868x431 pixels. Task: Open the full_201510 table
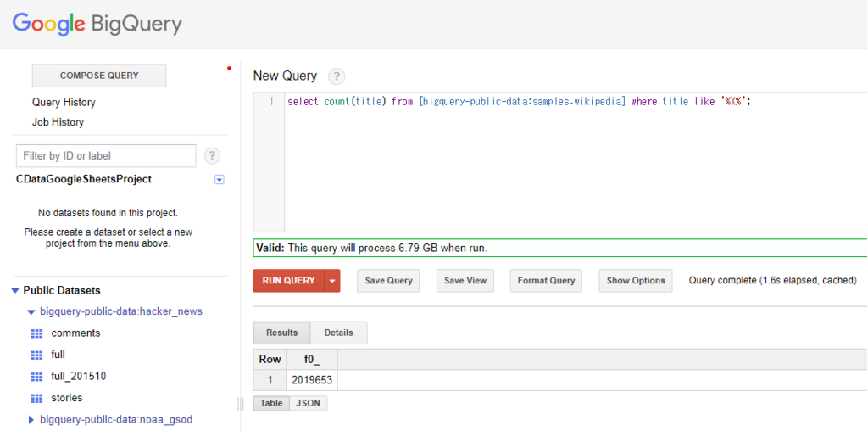point(79,377)
